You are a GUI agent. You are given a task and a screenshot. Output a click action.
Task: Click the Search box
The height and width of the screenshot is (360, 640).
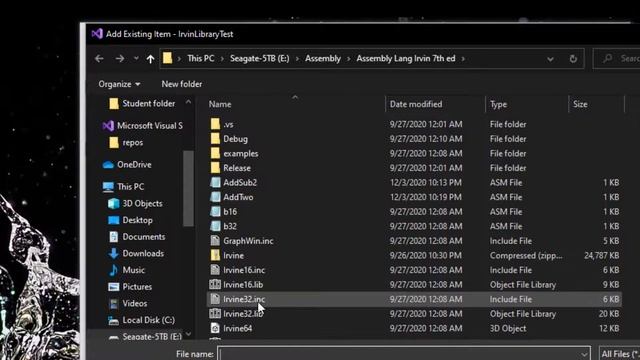pyautogui.click(x=617, y=58)
